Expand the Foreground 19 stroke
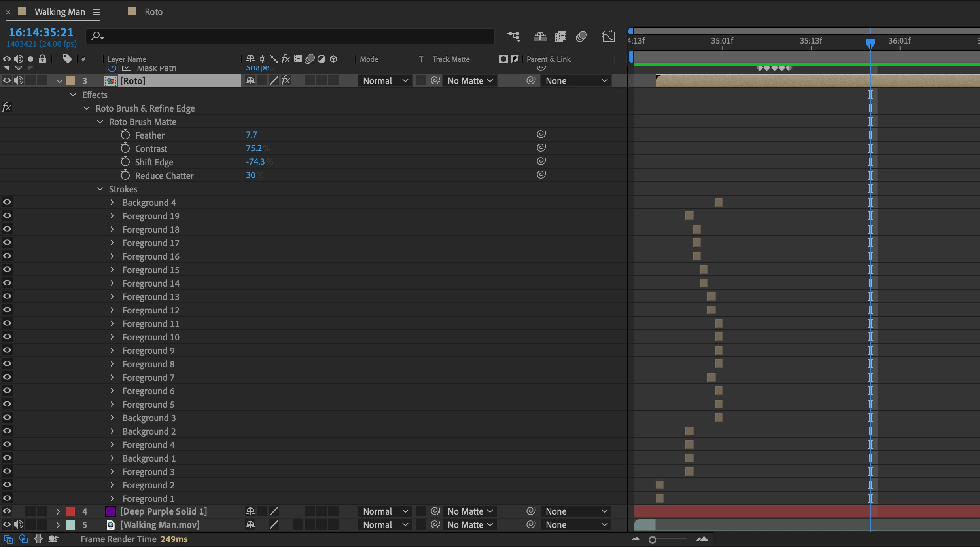Screen dimensions: 980x547 click(x=112, y=216)
